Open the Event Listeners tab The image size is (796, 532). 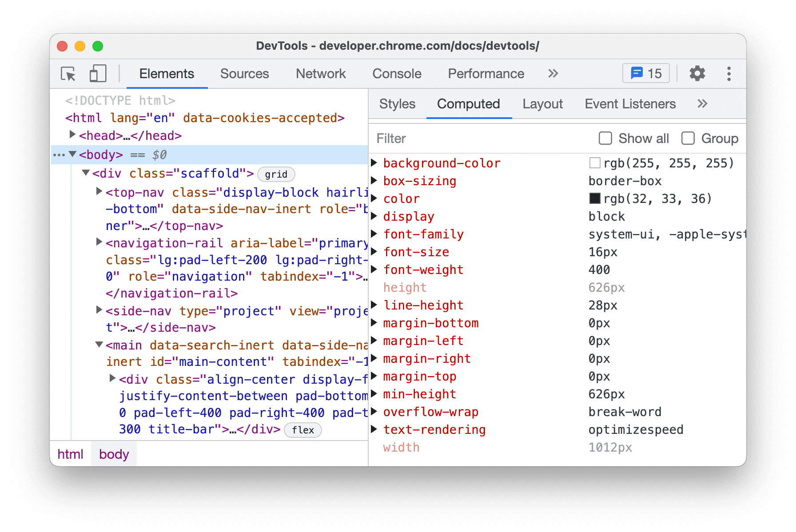pyautogui.click(x=630, y=104)
